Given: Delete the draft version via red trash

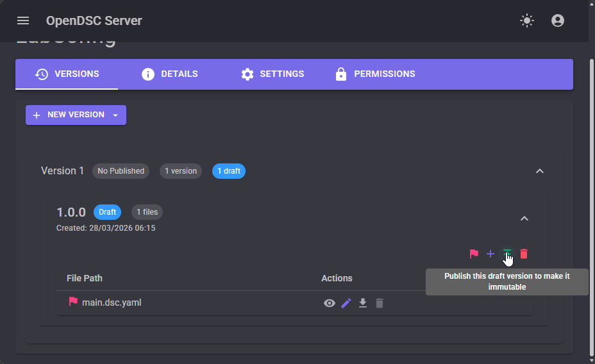Looking at the screenshot, I should [x=524, y=254].
